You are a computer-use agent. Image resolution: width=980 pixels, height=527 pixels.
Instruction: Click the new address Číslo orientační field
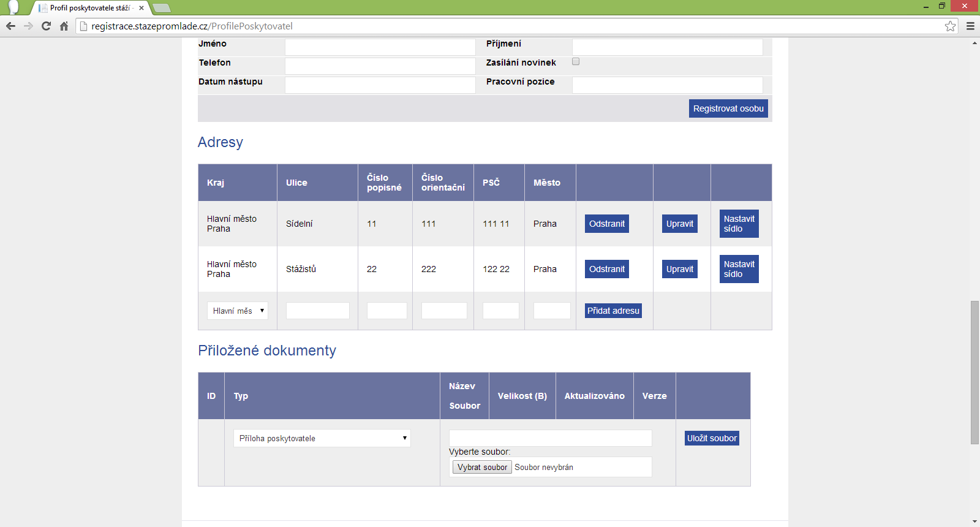444,311
